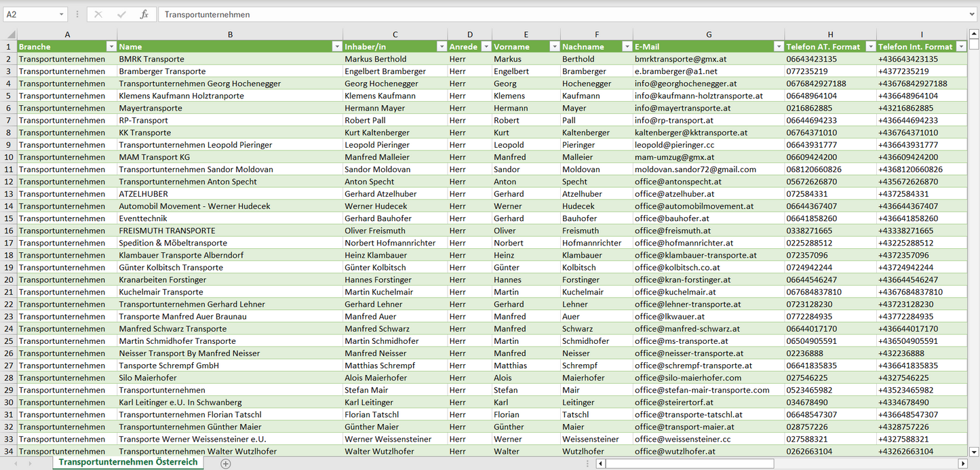The image size is (980, 470).
Task: Open the Telefon AT. Format filter dropdown
Action: click(x=869, y=47)
